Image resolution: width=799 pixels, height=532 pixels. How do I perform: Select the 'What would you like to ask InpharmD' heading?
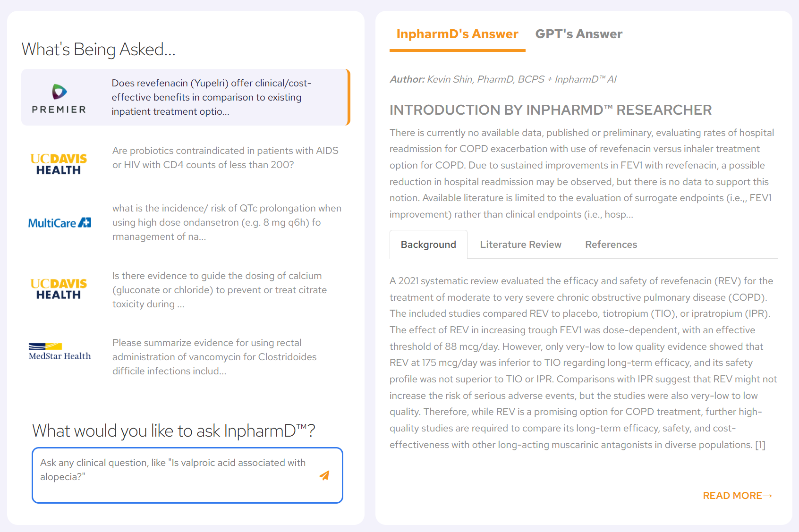point(173,431)
